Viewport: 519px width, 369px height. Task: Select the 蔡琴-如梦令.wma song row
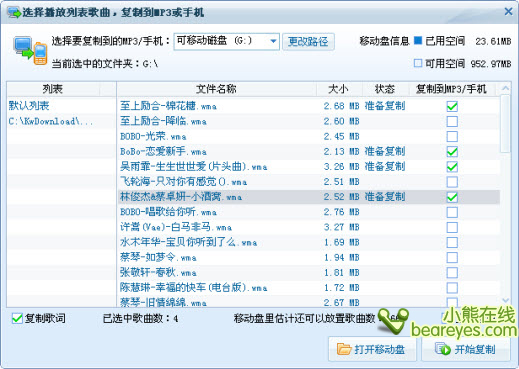point(309,257)
